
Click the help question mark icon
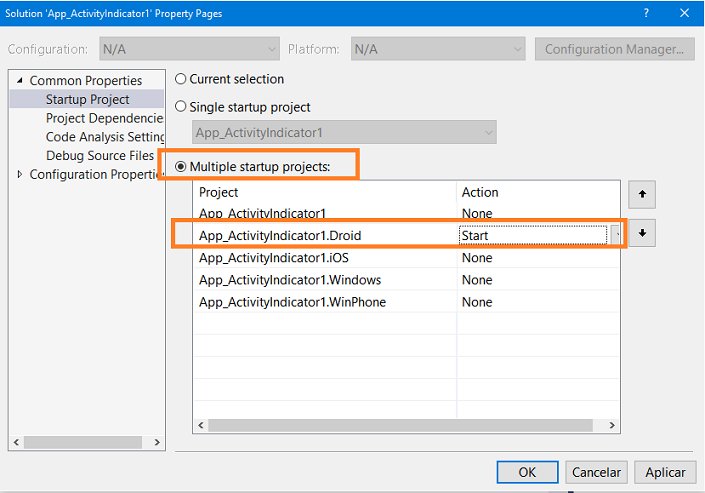pyautogui.click(x=646, y=13)
